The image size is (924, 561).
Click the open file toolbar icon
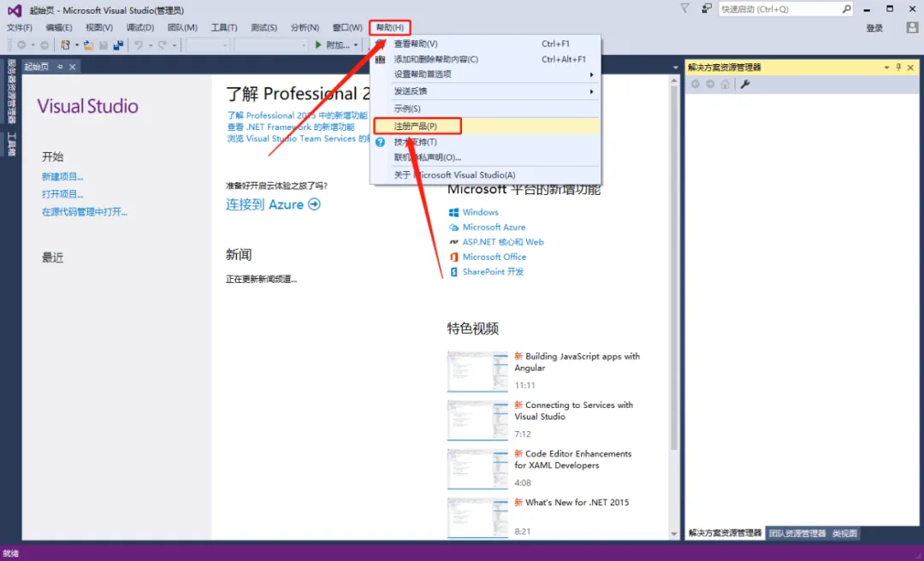click(x=88, y=44)
